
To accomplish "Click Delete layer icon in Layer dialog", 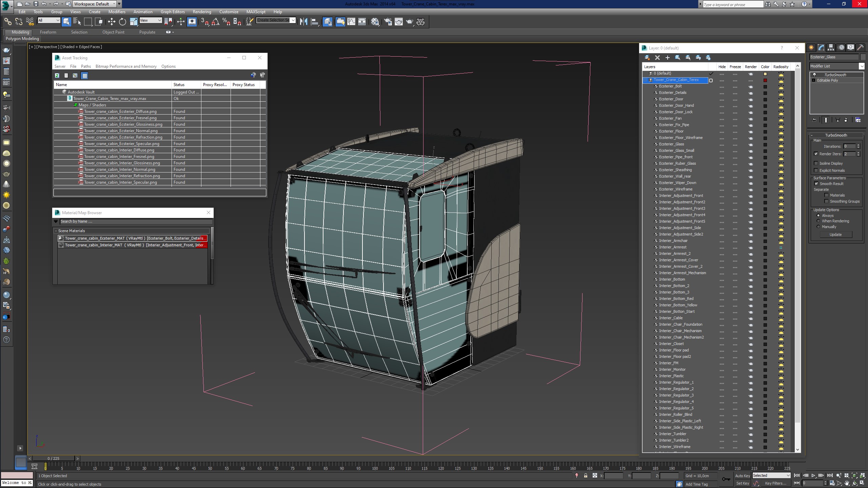I will 657,58.
